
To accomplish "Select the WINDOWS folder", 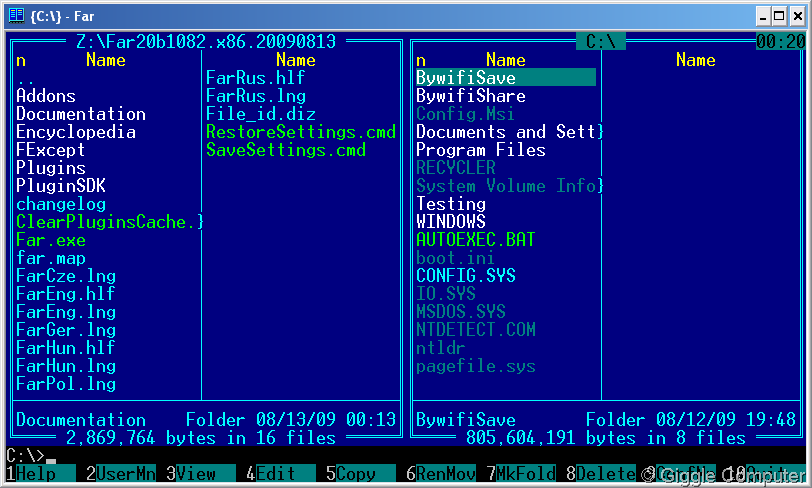I will (451, 222).
